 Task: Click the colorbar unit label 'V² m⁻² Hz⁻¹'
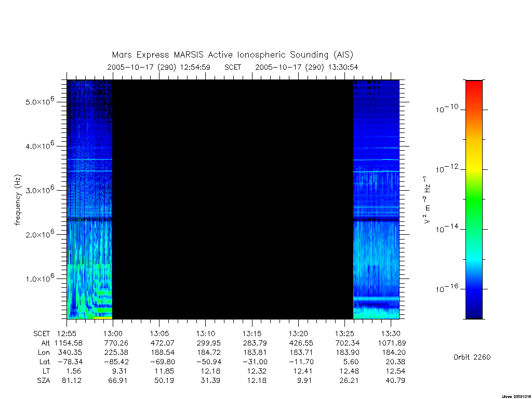pyautogui.click(x=427, y=200)
